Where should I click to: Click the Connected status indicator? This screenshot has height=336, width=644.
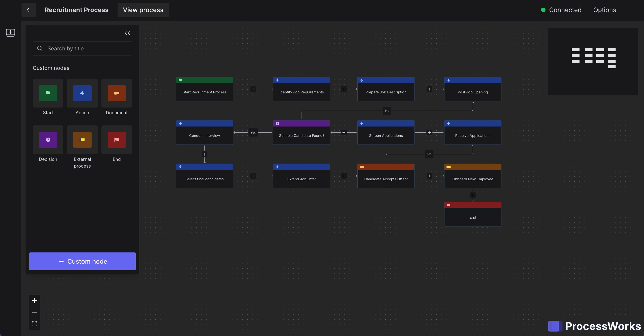point(561,10)
